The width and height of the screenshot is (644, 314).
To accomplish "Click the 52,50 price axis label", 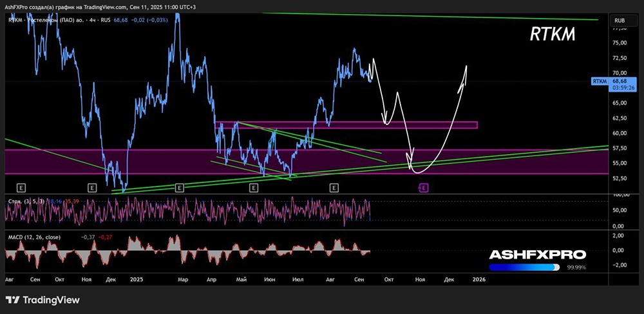I will point(620,179).
